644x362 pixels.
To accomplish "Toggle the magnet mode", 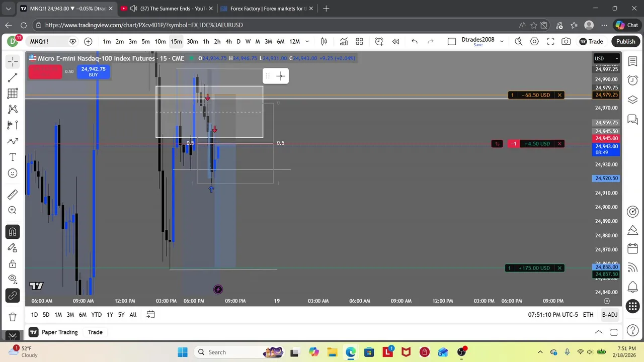I will 13,232.
